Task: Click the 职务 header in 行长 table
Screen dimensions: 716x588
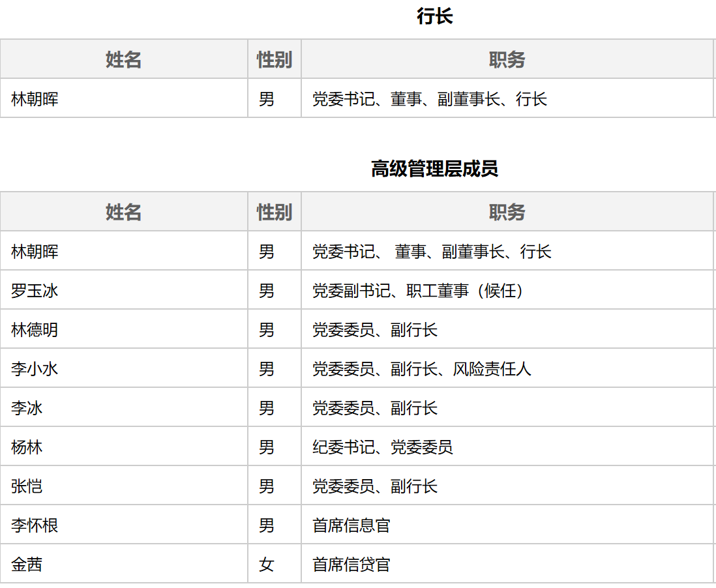Action: click(x=507, y=60)
